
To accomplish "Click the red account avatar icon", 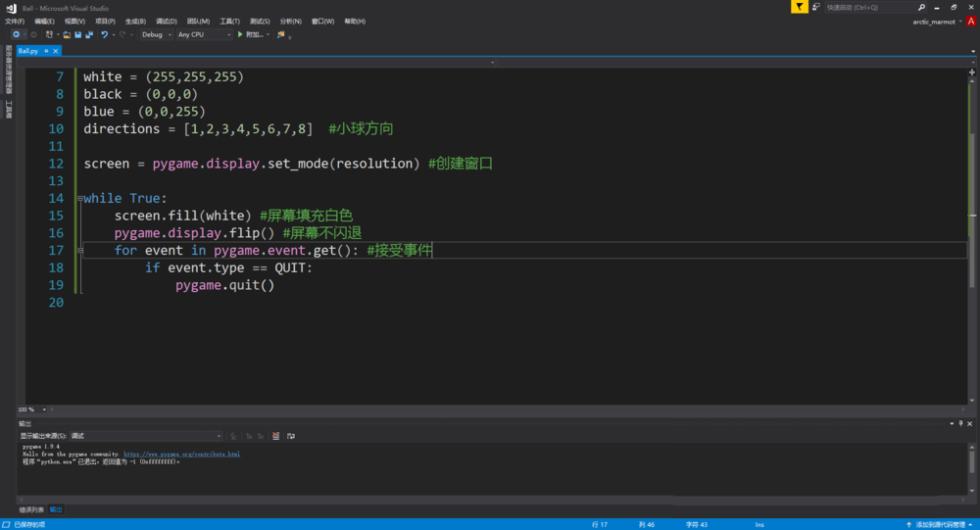I will click(971, 22).
